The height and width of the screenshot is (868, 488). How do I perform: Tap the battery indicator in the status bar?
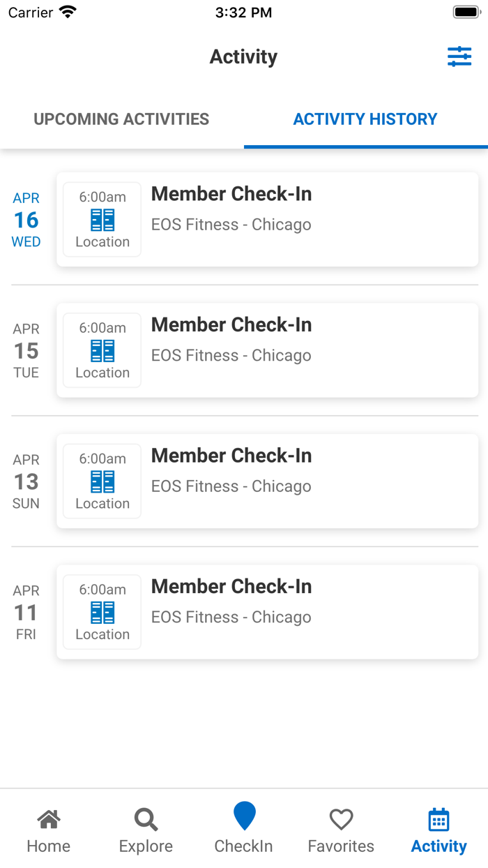(466, 11)
